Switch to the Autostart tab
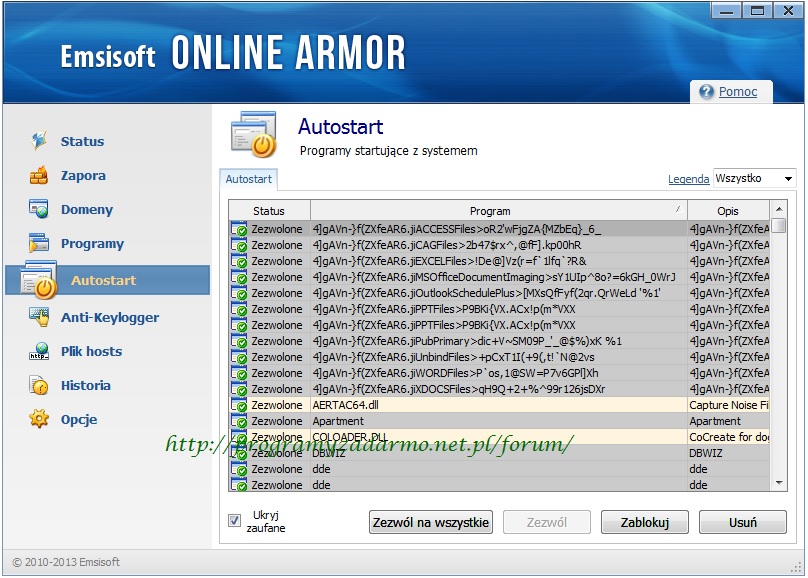The image size is (808, 578). pos(248,179)
